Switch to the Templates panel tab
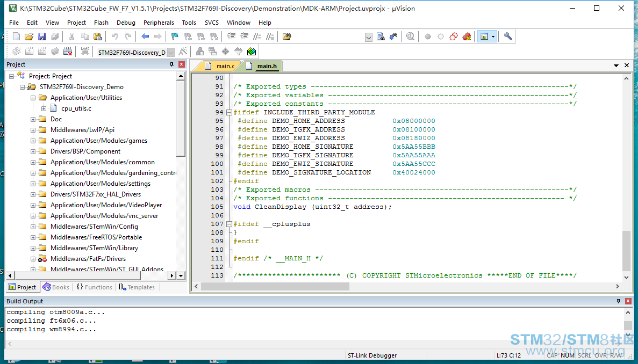Image resolution: width=638 pixels, height=364 pixels. point(137,287)
